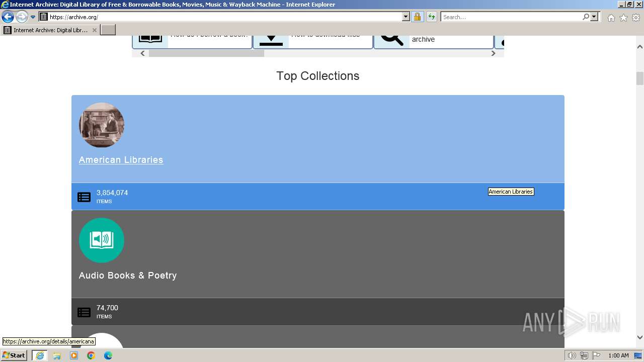Click the American Libraries items list icon
Viewport: 644px width, 362px height.
(84, 197)
